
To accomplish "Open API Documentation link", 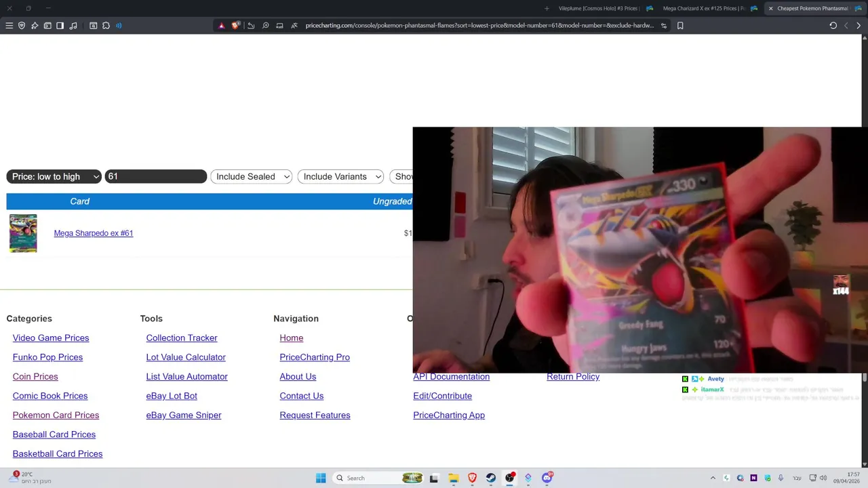I will tap(451, 377).
